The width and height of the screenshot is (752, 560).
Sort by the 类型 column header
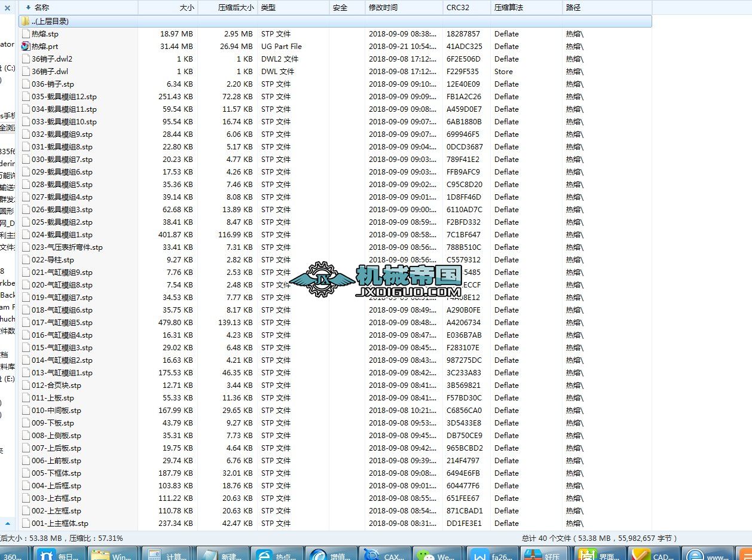click(x=294, y=7)
